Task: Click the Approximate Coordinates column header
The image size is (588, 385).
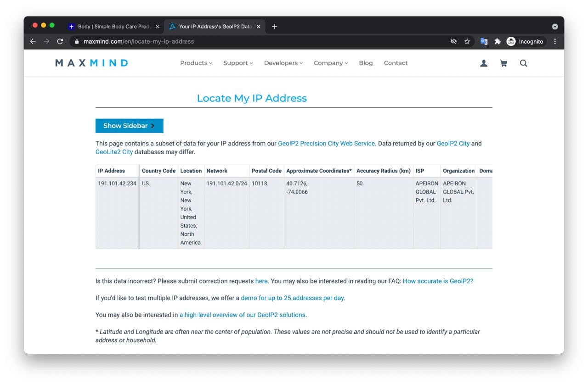Action: [x=319, y=171]
